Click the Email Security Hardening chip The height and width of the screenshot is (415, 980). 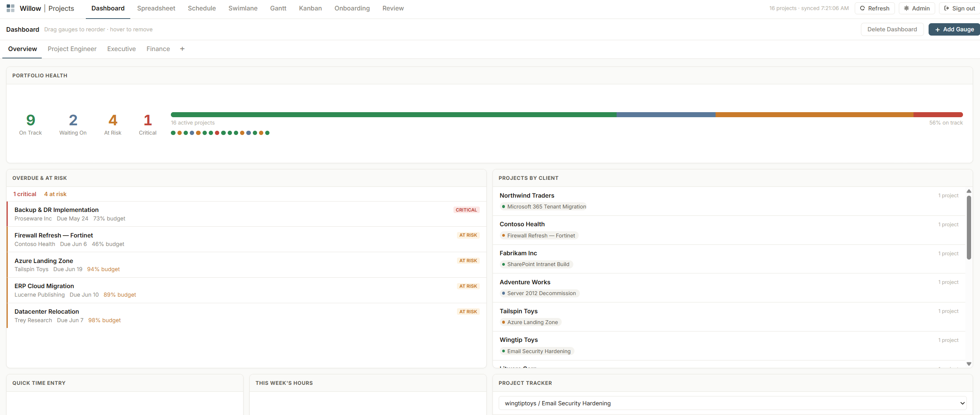coord(536,351)
